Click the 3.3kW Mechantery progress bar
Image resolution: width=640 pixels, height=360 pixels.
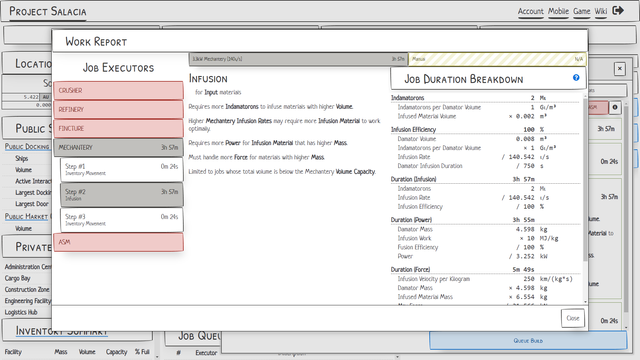pos(298,59)
